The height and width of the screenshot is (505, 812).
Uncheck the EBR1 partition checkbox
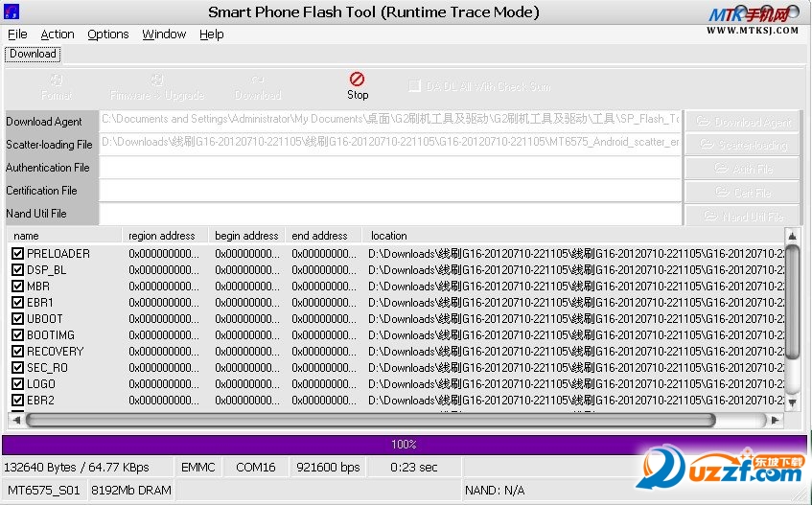coord(17,303)
